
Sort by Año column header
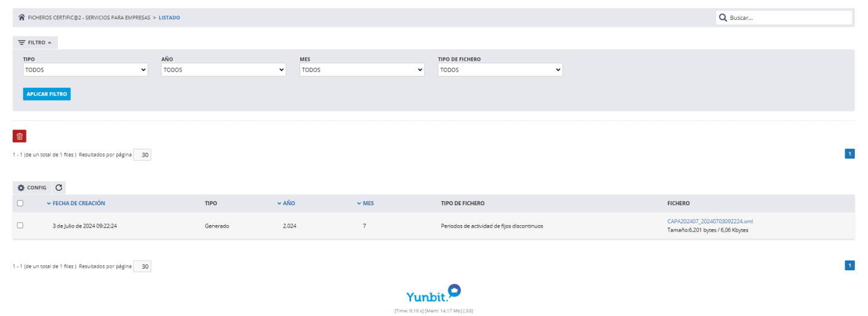click(289, 203)
